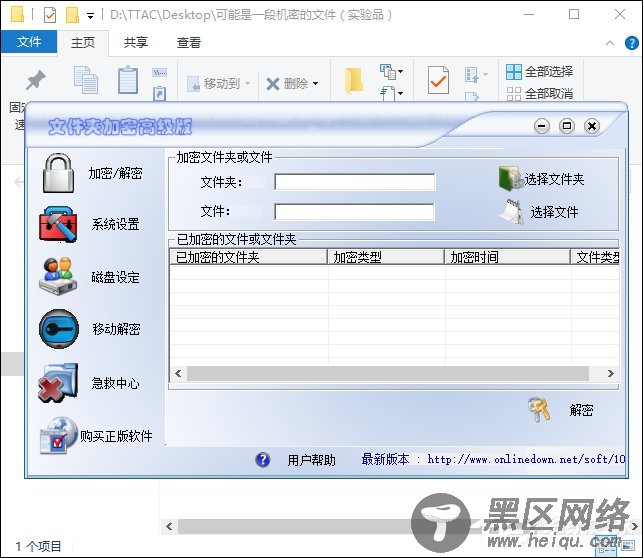
Task: Click the Explorer properties checkmark icon
Action: pyautogui.click(x=438, y=80)
